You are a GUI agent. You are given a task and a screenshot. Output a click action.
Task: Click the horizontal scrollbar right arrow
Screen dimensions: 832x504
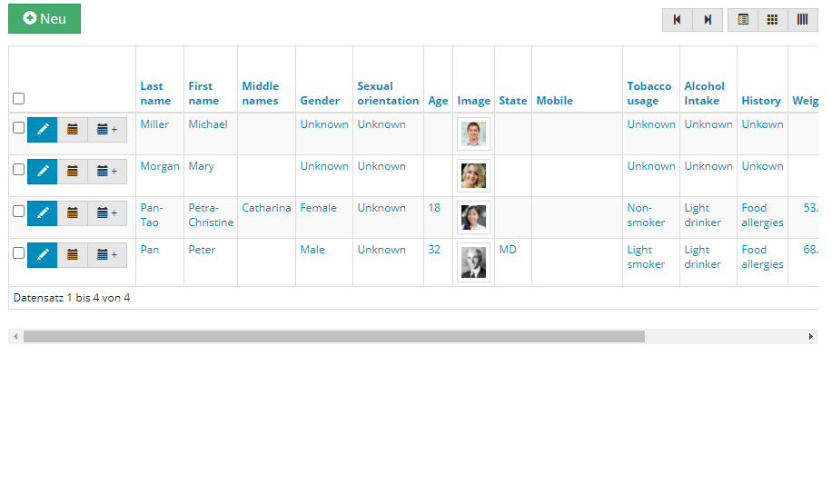click(x=811, y=336)
